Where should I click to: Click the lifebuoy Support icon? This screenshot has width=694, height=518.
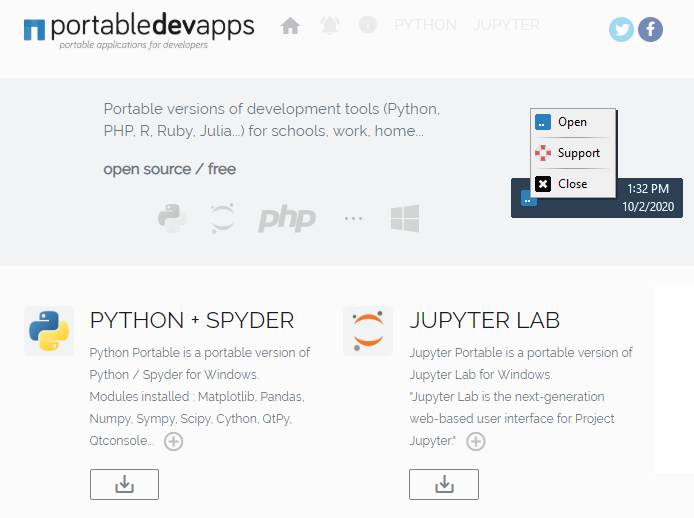(543, 153)
